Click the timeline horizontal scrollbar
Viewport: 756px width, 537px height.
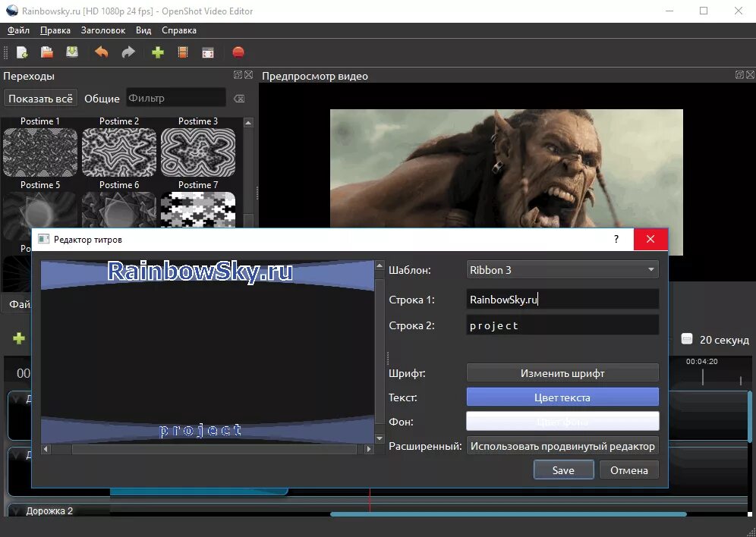[509, 514]
